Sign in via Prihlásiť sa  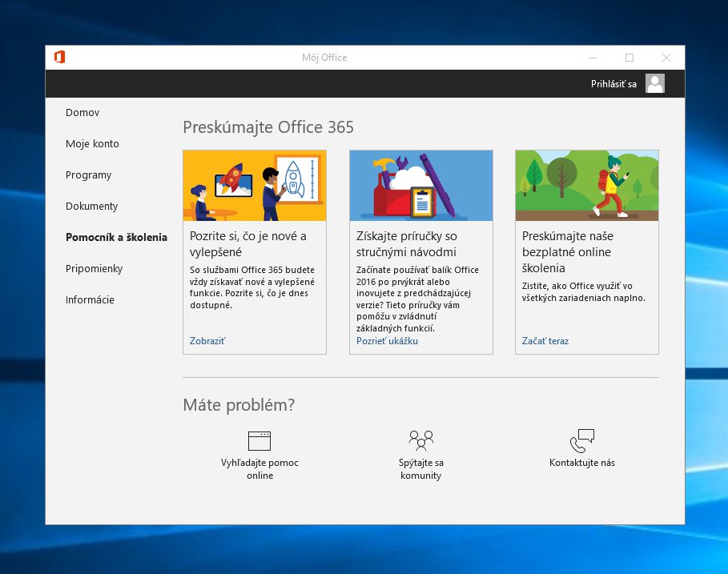(x=613, y=84)
